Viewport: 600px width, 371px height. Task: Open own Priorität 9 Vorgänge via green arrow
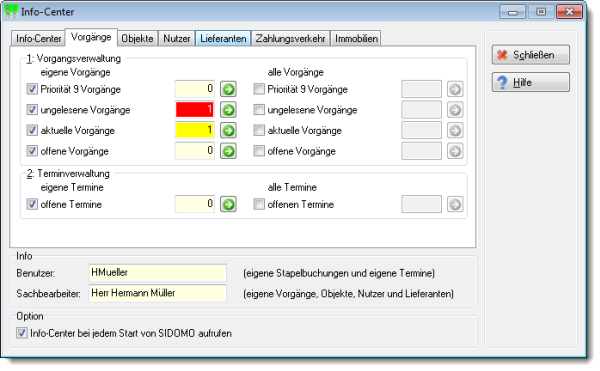228,89
